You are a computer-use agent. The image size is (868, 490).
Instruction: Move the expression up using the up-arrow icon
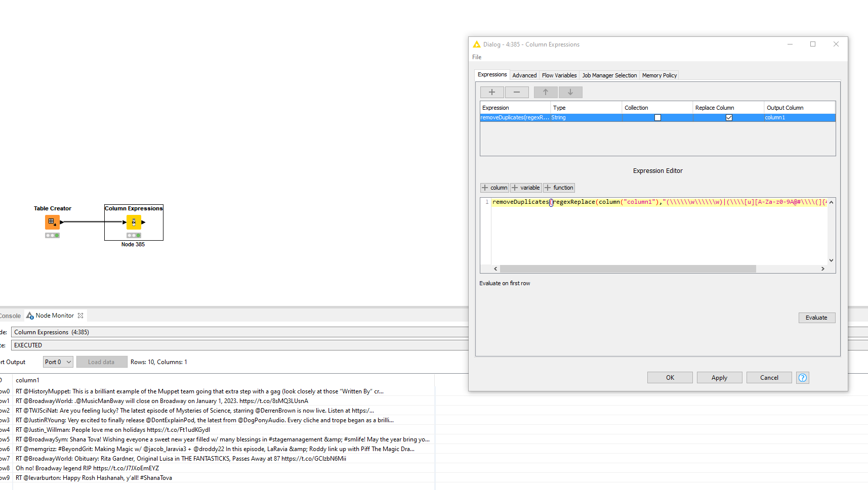click(545, 92)
